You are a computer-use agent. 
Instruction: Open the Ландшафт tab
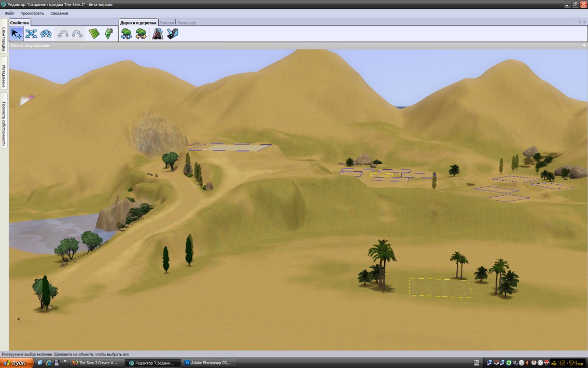tap(187, 22)
